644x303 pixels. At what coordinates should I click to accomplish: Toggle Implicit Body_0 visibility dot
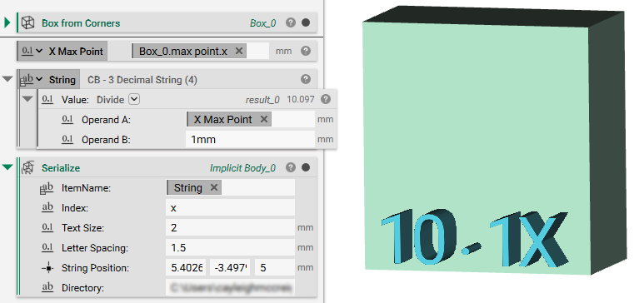click(x=306, y=167)
